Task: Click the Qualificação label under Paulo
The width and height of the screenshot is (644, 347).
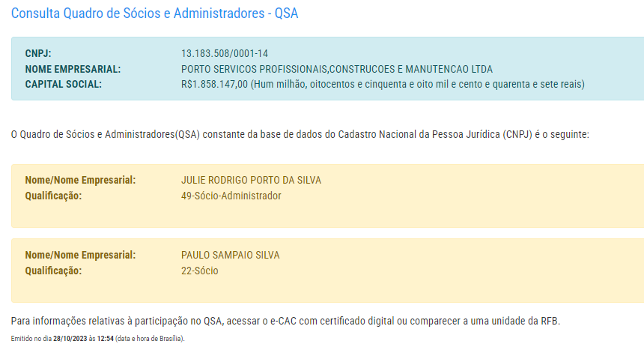Action: coord(53,271)
